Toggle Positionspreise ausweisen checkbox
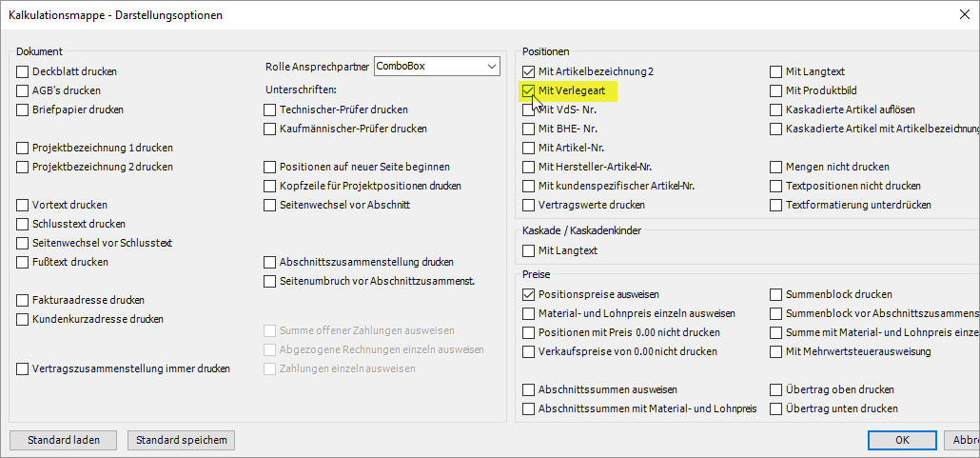The image size is (980, 458). (x=529, y=294)
